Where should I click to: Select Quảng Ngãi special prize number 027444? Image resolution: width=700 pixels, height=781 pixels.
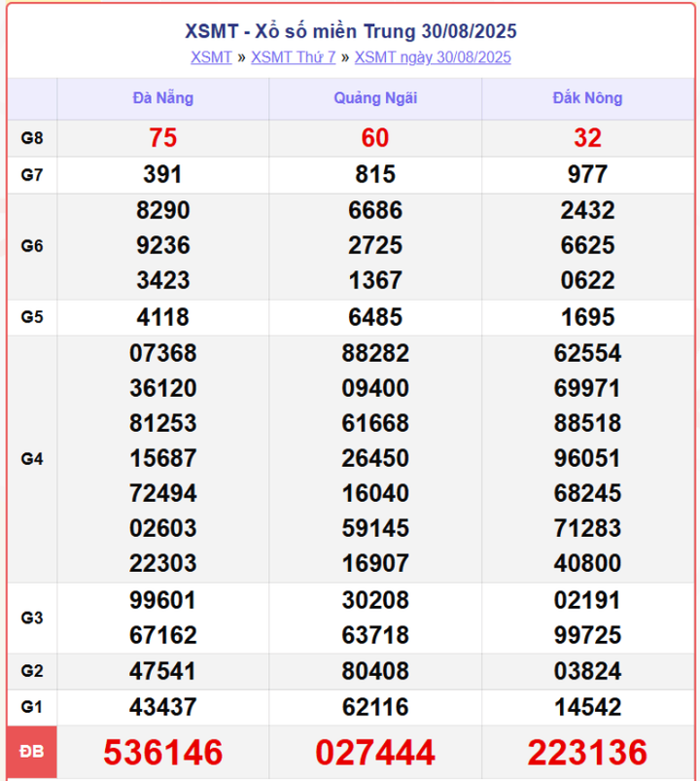(374, 752)
